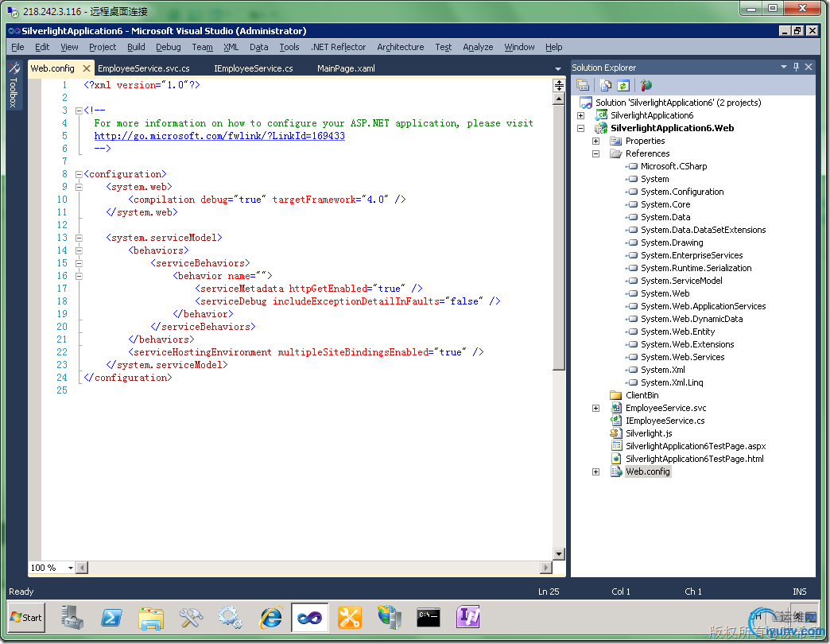
Task: Open the Architecture menu
Action: coord(400,47)
